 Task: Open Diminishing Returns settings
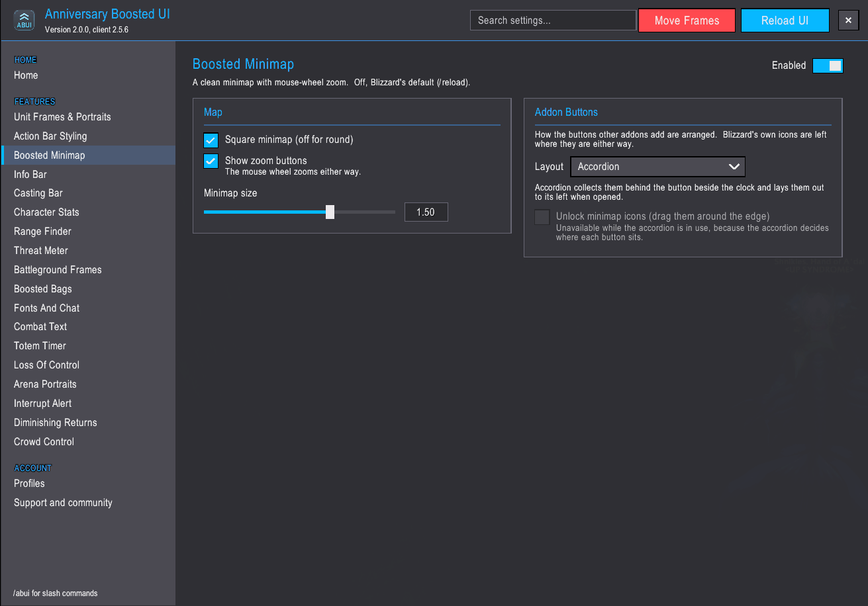pyautogui.click(x=88, y=423)
